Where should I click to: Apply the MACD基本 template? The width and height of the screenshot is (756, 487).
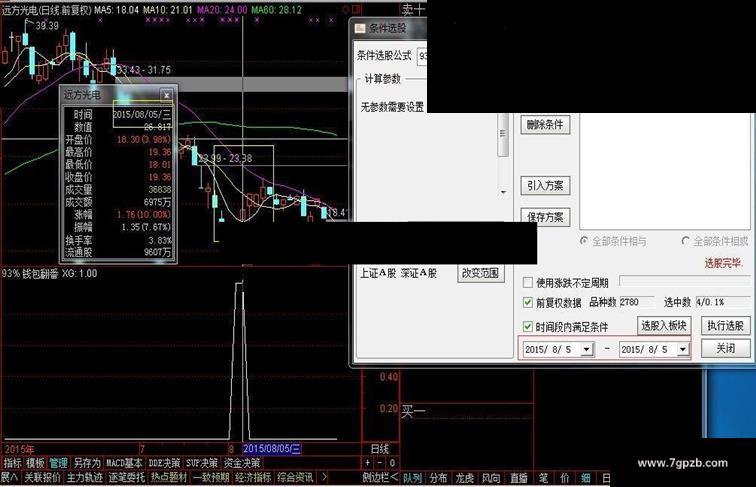(124, 463)
